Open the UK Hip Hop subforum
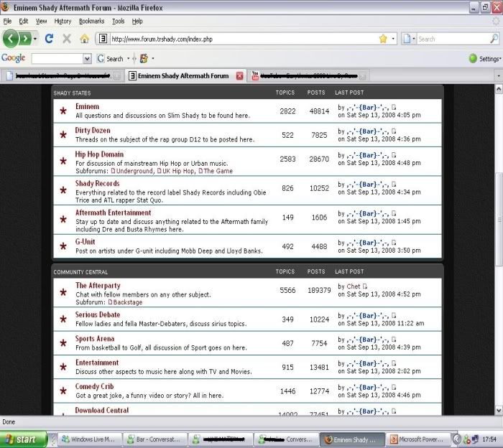The height and width of the screenshot is (448, 503). point(178,171)
